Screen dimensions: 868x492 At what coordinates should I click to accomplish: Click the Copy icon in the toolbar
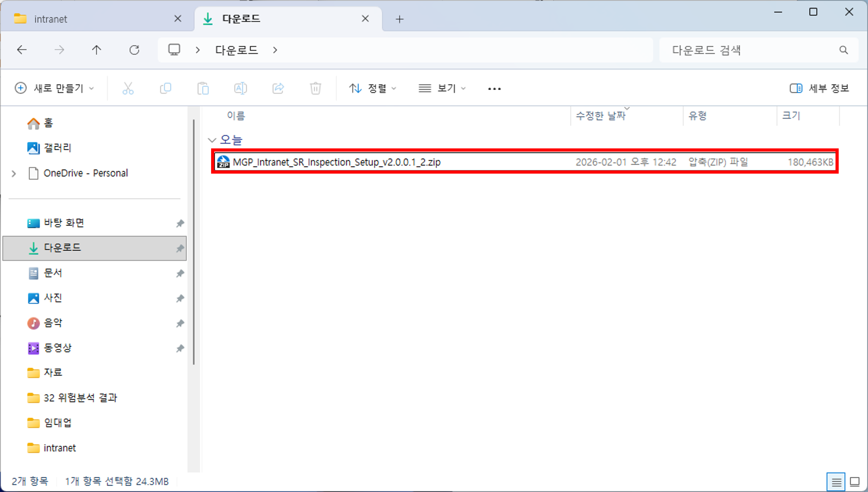tap(166, 88)
